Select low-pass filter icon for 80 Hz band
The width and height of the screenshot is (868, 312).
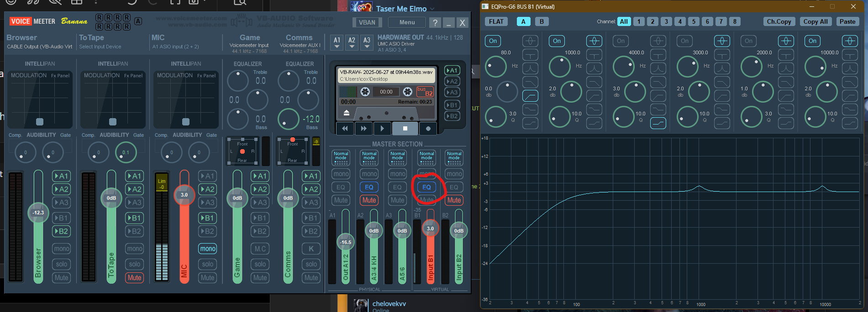click(x=530, y=82)
